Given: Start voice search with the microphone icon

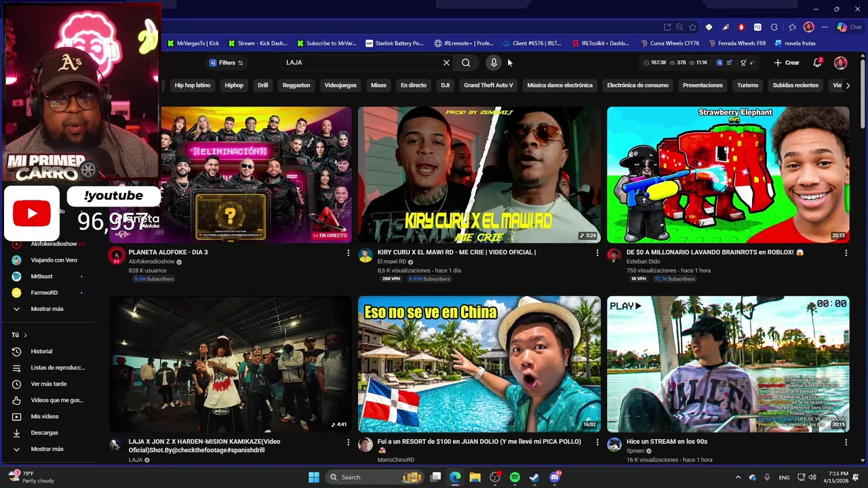Looking at the screenshot, I should (x=494, y=62).
